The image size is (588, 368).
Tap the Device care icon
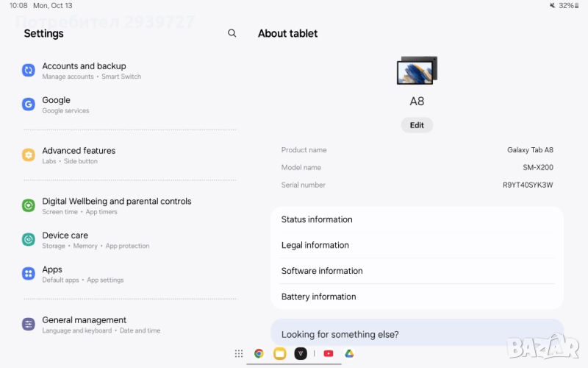point(29,240)
